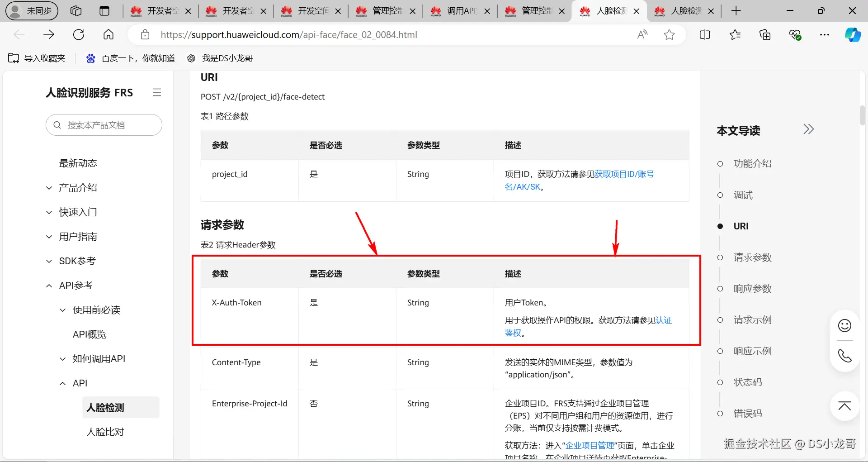Viewport: 868px width, 462px height.
Task: Collapse the API subsection in sidebar
Action: click(73, 383)
